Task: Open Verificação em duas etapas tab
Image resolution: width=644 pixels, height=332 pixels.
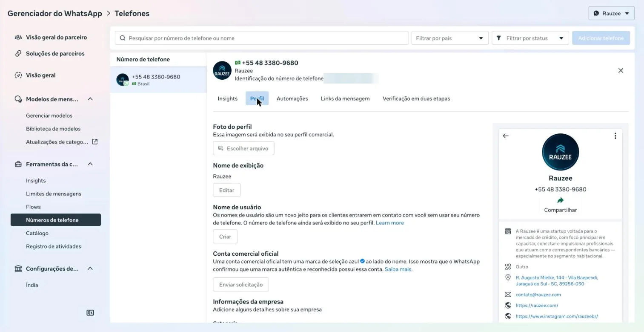Action: (x=416, y=99)
